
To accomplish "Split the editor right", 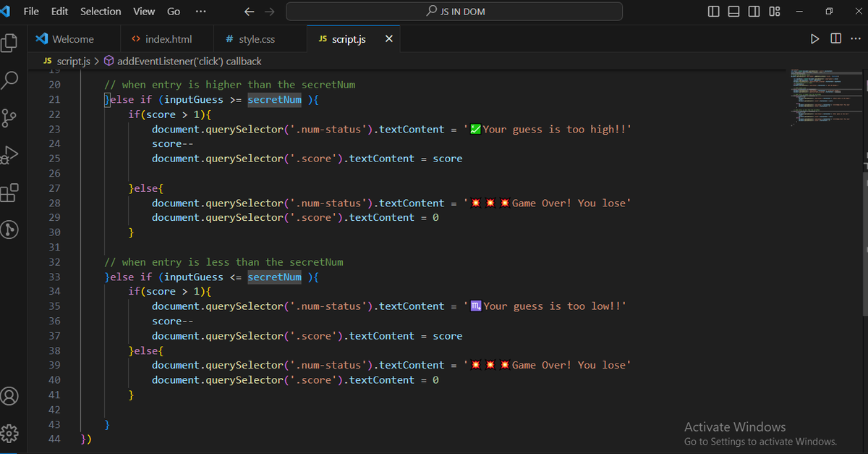I will [835, 38].
